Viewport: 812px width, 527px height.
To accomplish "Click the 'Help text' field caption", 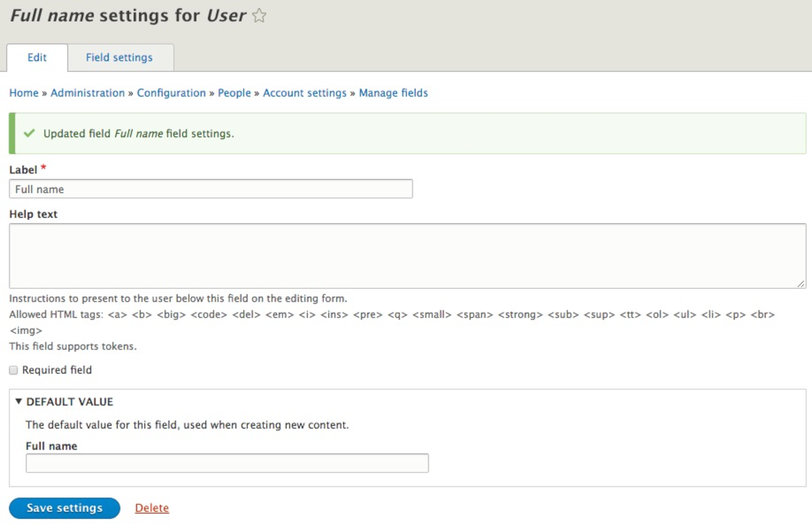I will [x=34, y=214].
